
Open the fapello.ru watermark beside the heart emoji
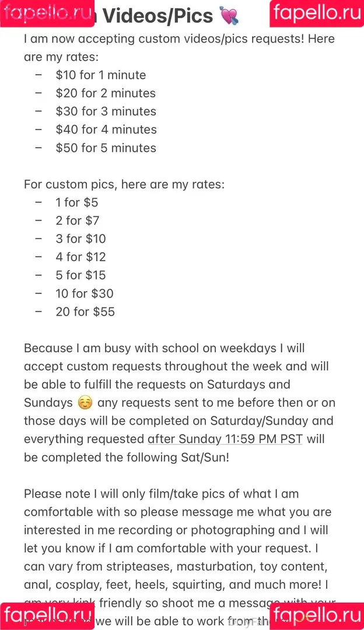317,13
